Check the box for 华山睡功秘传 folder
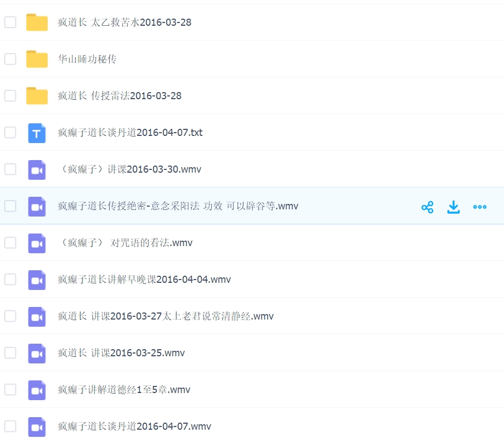Screen dimensions: 504x444 tap(10, 59)
